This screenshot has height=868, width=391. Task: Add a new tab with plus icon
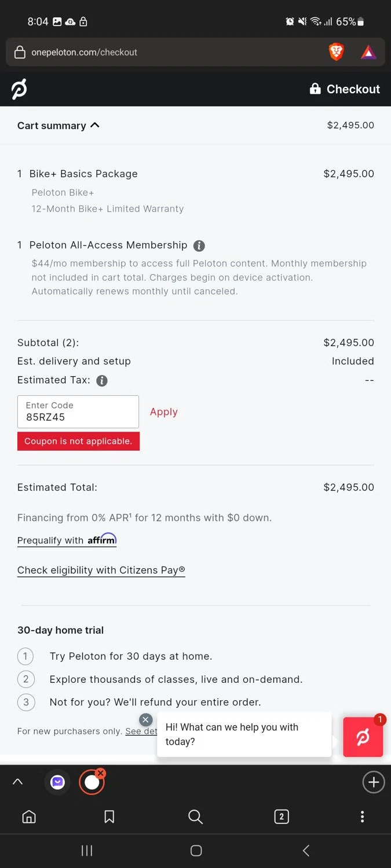tap(374, 782)
